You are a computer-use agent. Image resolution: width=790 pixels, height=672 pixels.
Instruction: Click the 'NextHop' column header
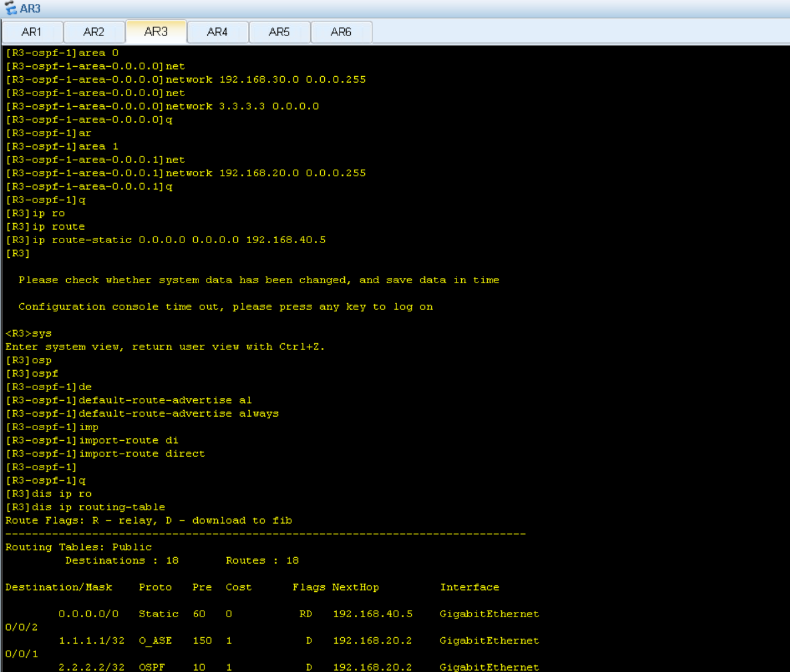pos(356,587)
